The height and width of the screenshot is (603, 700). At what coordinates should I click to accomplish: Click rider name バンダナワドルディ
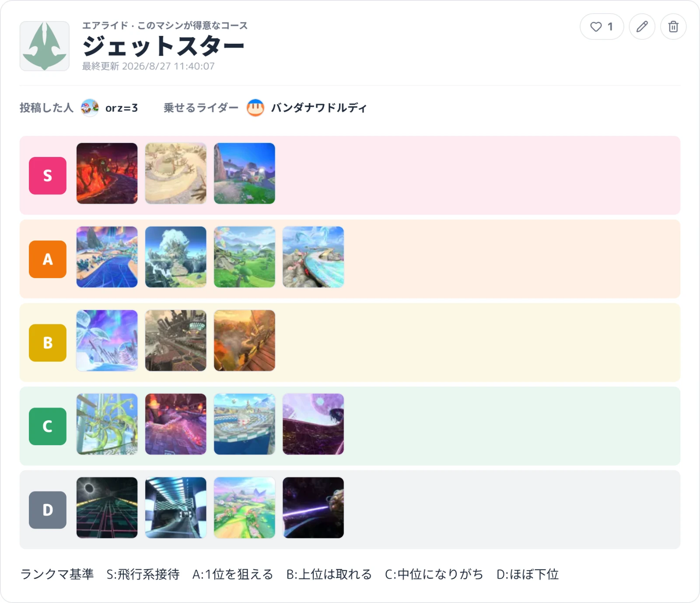click(x=318, y=108)
